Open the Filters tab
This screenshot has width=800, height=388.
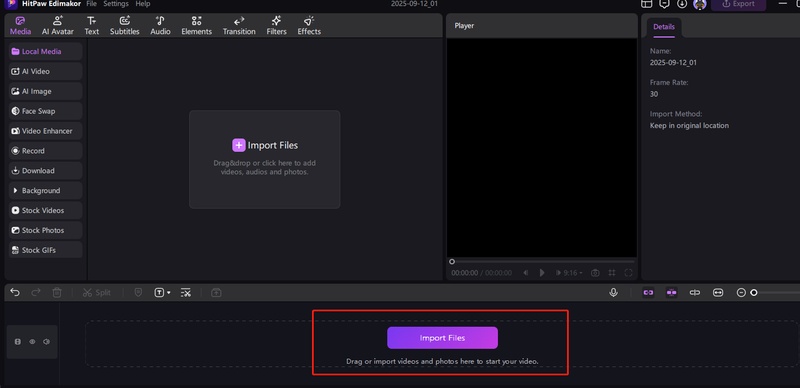click(277, 26)
